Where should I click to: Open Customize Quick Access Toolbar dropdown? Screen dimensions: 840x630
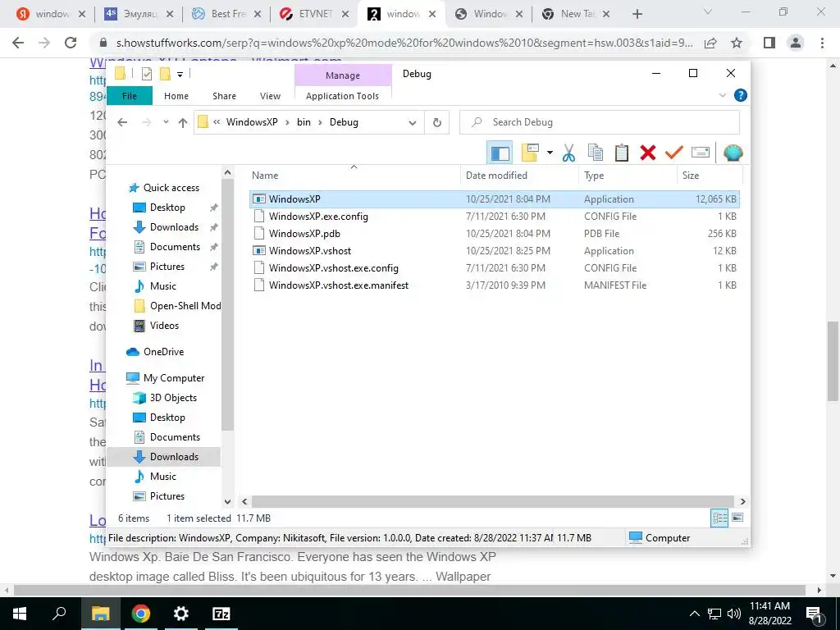(x=180, y=75)
